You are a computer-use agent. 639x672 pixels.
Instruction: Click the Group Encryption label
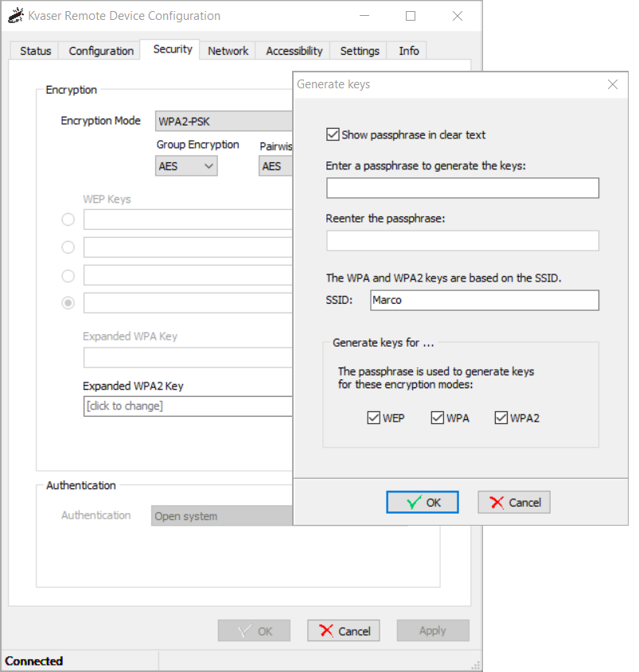pos(197,145)
